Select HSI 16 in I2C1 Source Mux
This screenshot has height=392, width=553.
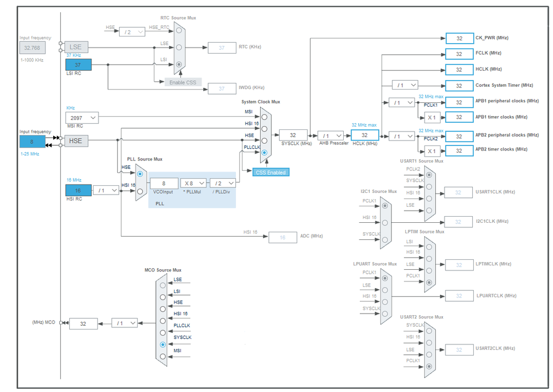click(385, 223)
